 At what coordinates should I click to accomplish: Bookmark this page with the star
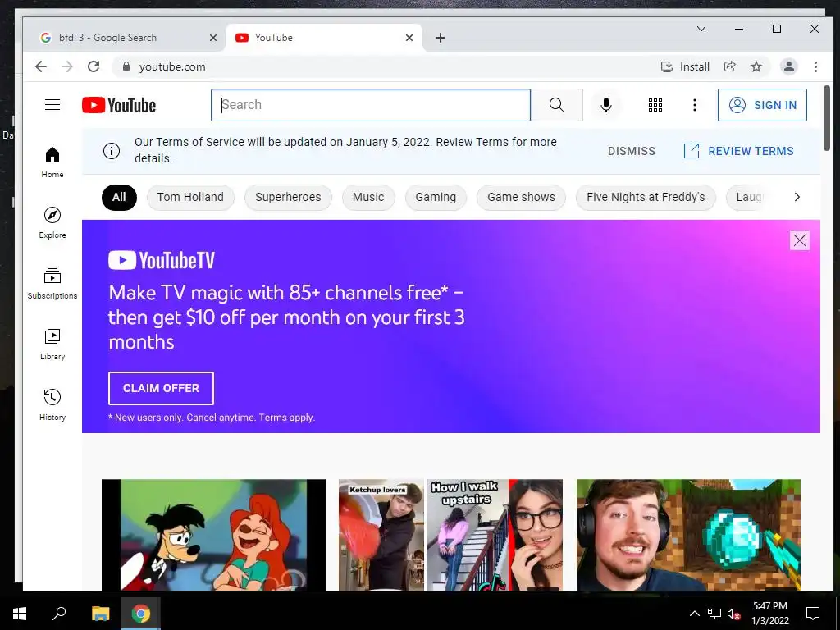pos(756,66)
